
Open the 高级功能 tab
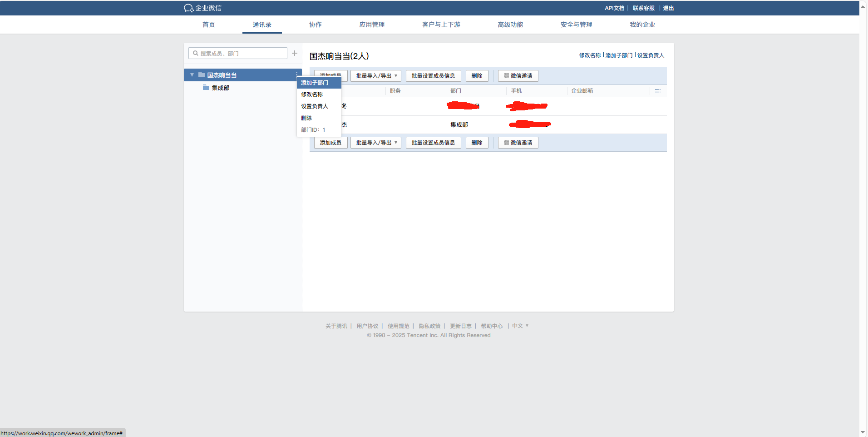pyautogui.click(x=510, y=25)
